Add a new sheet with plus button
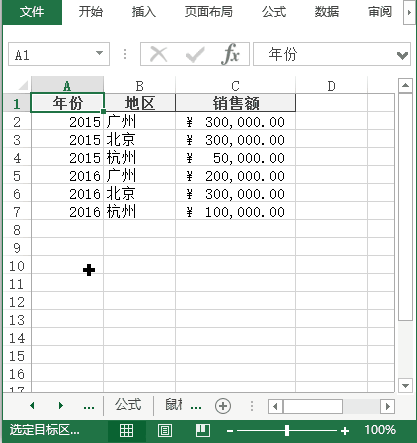The height and width of the screenshot is (443, 417). pyautogui.click(x=223, y=406)
